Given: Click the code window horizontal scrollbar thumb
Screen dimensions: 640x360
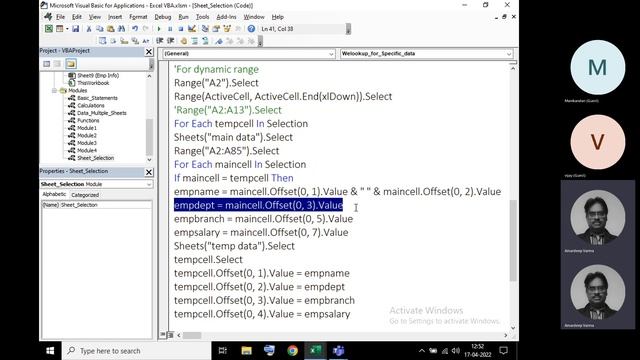Looking at the screenshot, I should pyautogui.click(x=191, y=336).
